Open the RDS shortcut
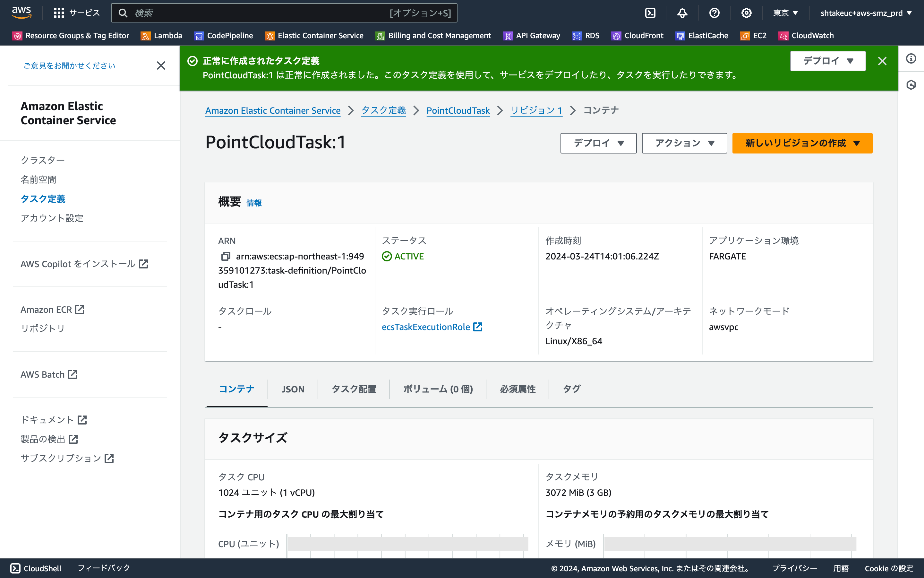The height and width of the screenshot is (578, 924). coord(586,36)
